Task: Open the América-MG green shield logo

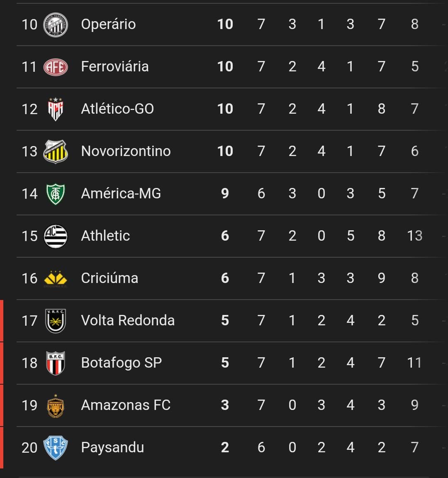Action: click(x=56, y=194)
